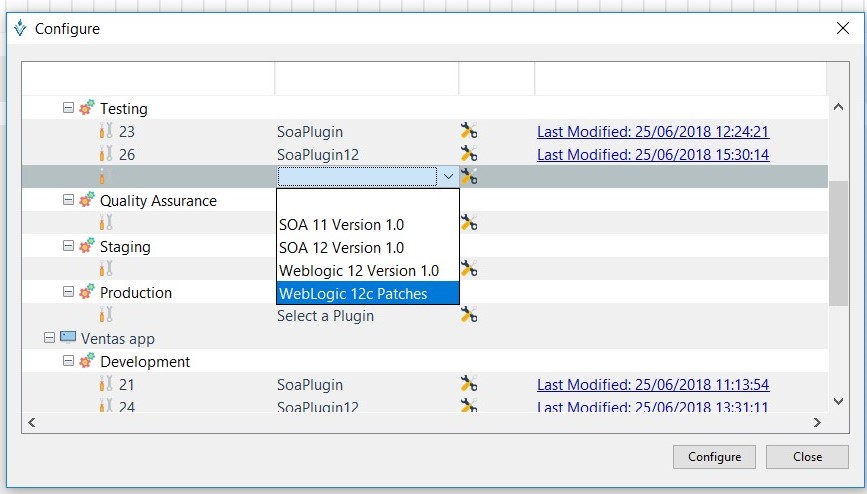Open the Select a Plugin dropdown
The width and height of the screenshot is (867, 494).
pyautogui.click(x=325, y=316)
